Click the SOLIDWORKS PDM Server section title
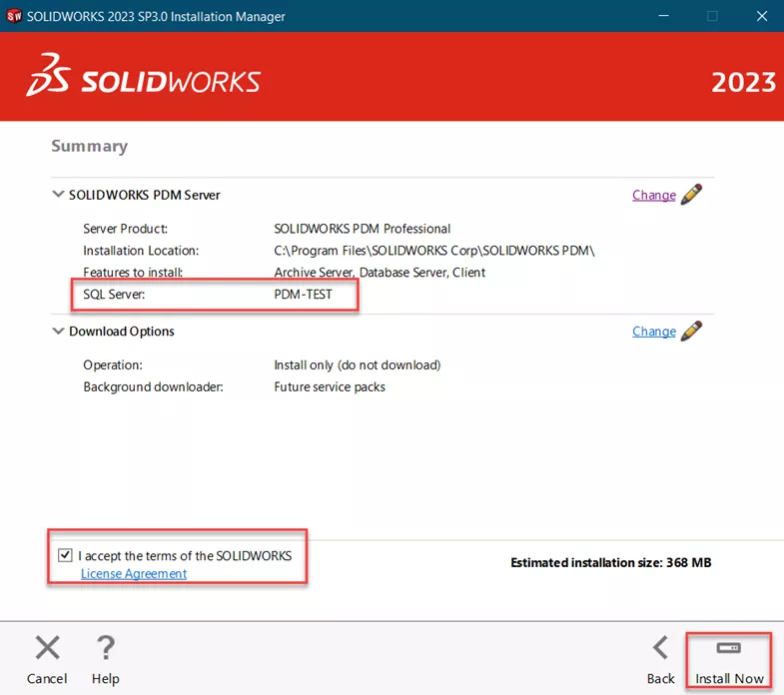Viewport: 784px width, 695px height. (145, 195)
